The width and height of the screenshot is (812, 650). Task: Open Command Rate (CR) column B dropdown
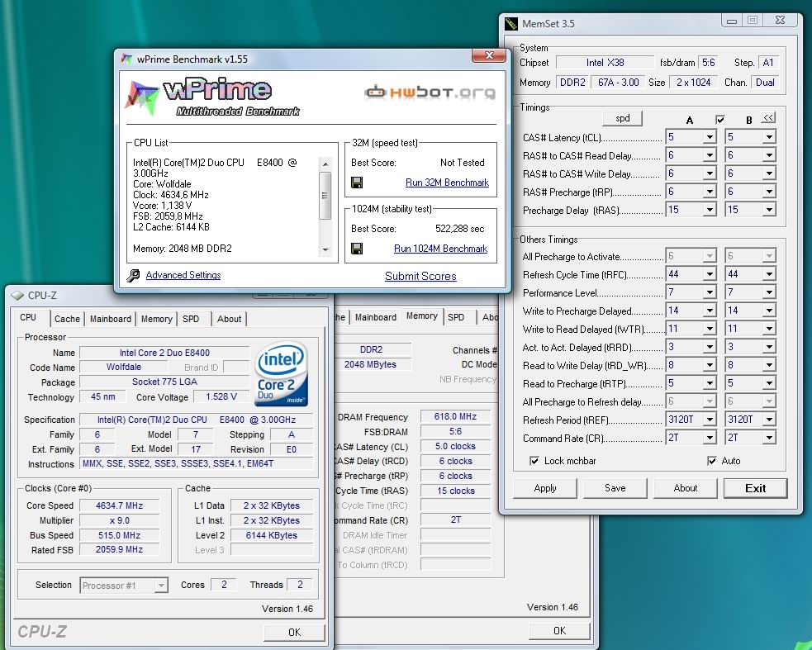(769, 438)
